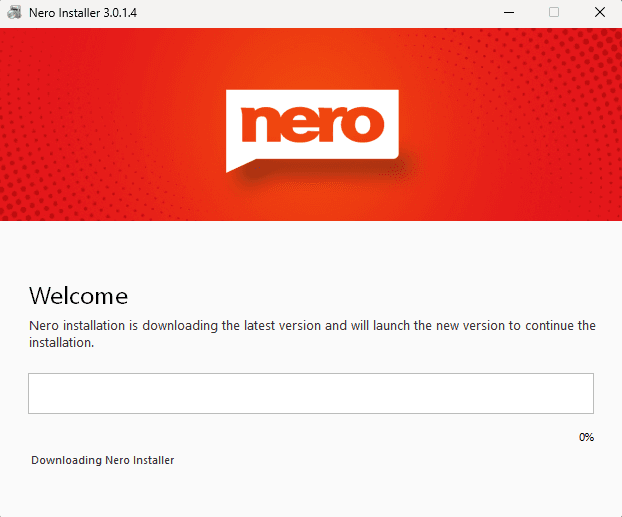Click the empty download progress bar
Screen dimensions: 622x517
coord(310,393)
